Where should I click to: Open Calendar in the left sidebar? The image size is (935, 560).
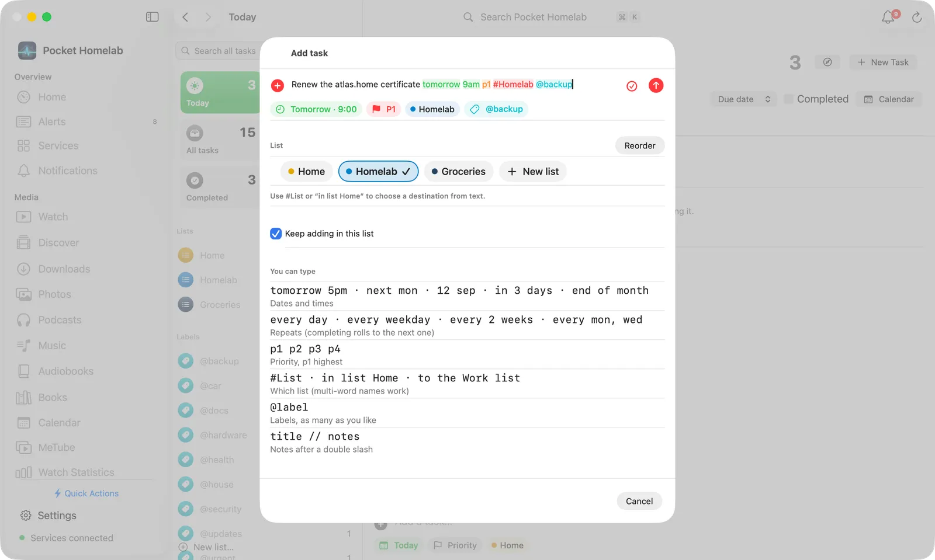point(59,422)
